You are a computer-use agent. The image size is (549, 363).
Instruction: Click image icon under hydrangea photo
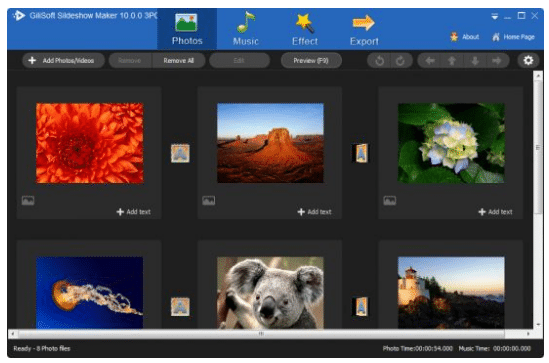(x=390, y=201)
